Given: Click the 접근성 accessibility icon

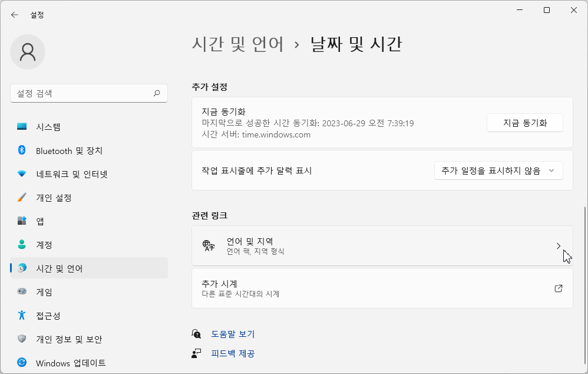Looking at the screenshot, I should (x=22, y=315).
